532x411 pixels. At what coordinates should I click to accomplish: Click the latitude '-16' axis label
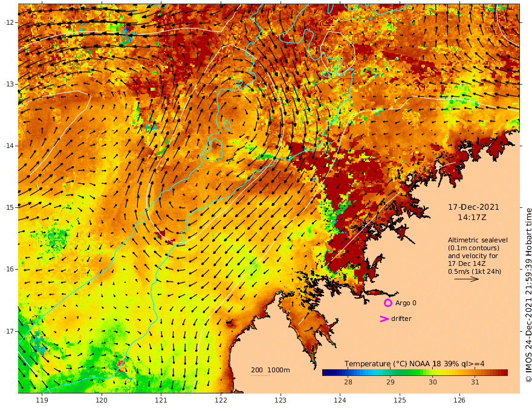(x=9, y=269)
